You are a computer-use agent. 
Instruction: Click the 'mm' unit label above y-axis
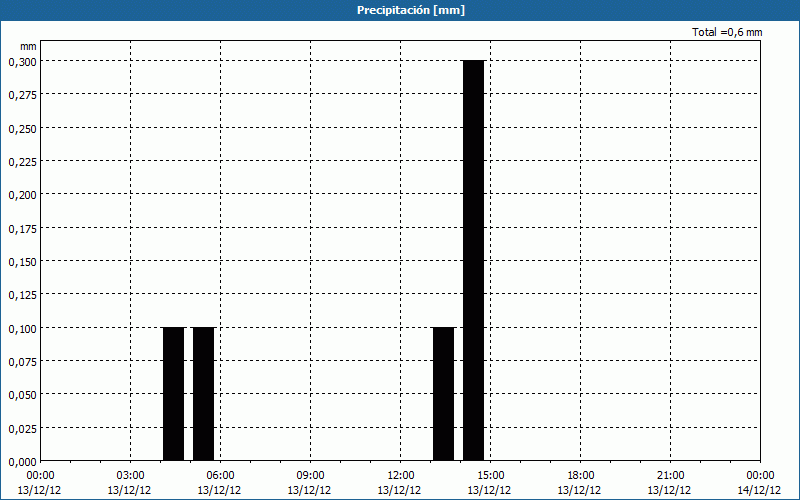click(x=28, y=46)
